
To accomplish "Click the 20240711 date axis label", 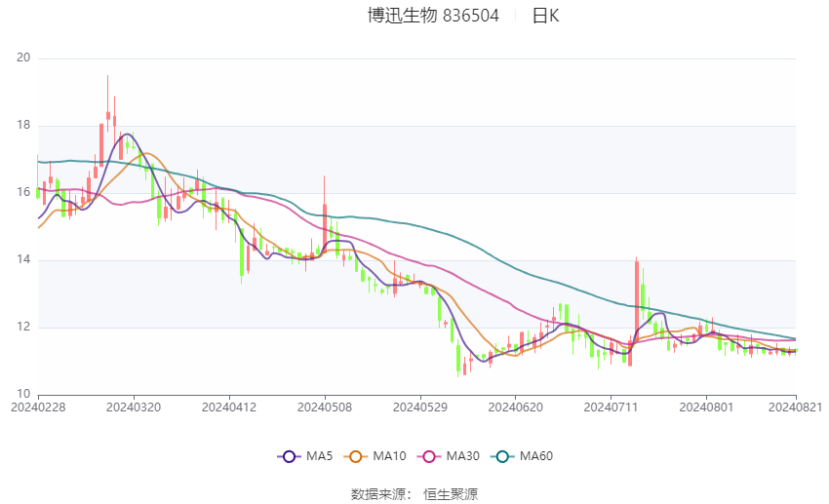I will pos(610,407).
